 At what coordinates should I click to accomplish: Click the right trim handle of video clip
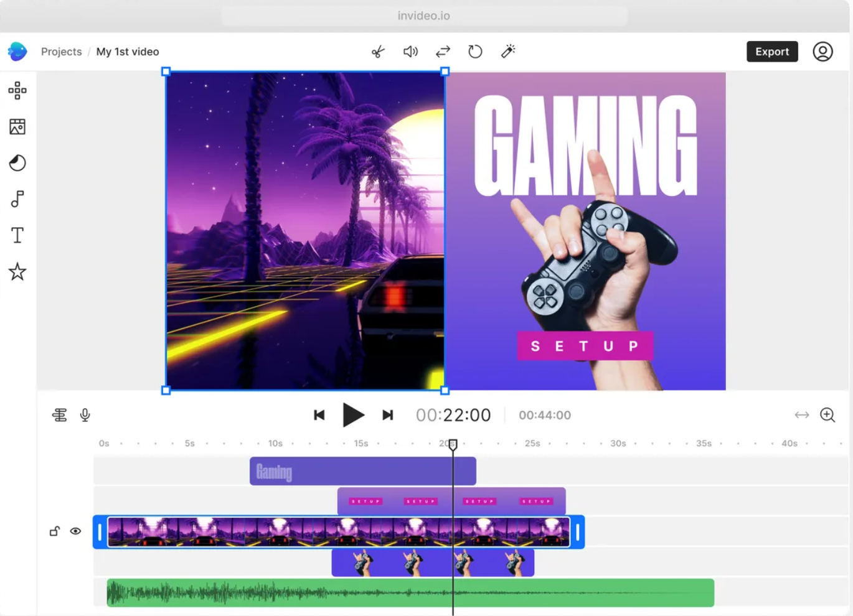point(578,532)
